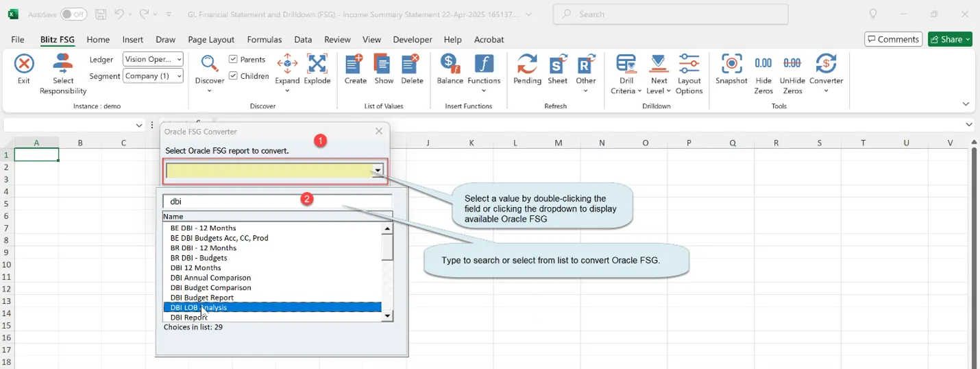980x369 pixels.
Task: Open the File tab
Action: [18, 40]
